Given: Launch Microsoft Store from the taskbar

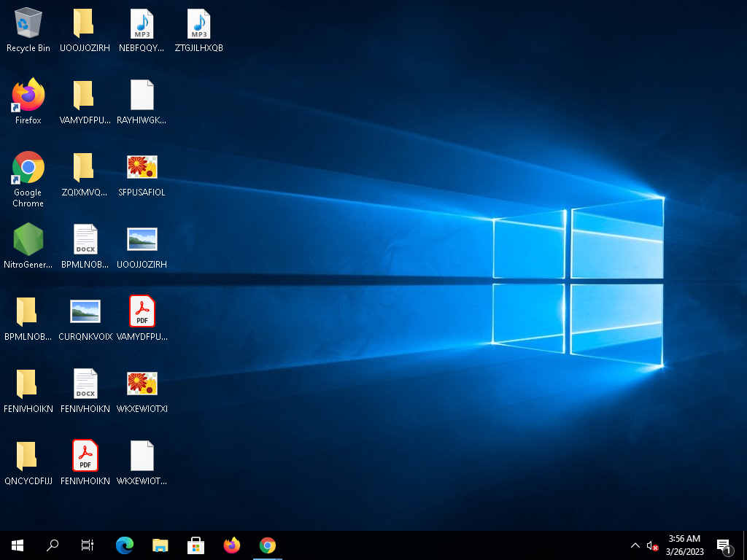Looking at the screenshot, I should (196, 545).
